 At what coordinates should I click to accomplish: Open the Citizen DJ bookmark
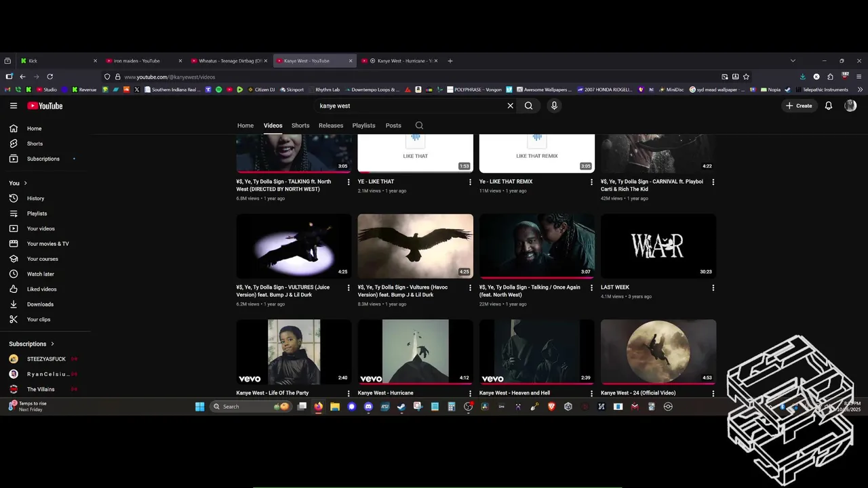[x=261, y=89]
